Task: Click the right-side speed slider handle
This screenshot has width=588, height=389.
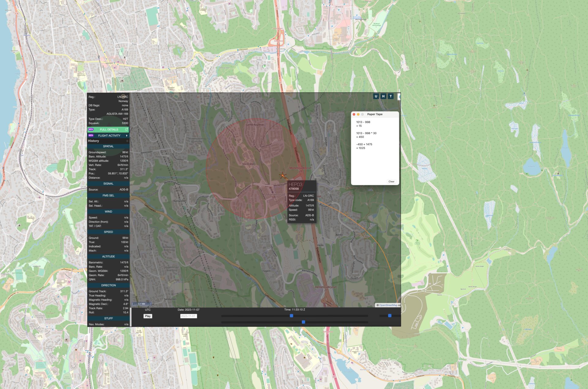Action: (390, 316)
